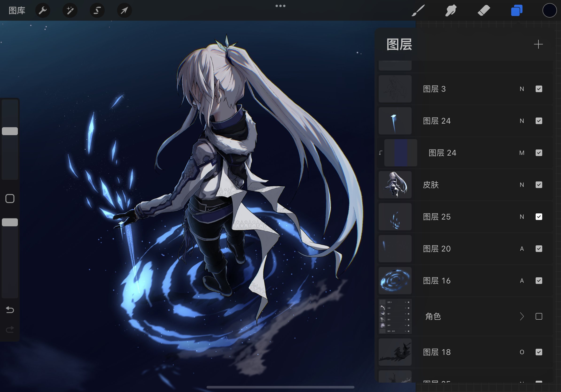
Task: Open blend mode N for unclipped 图层 24
Action: click(x=522, y=121)
